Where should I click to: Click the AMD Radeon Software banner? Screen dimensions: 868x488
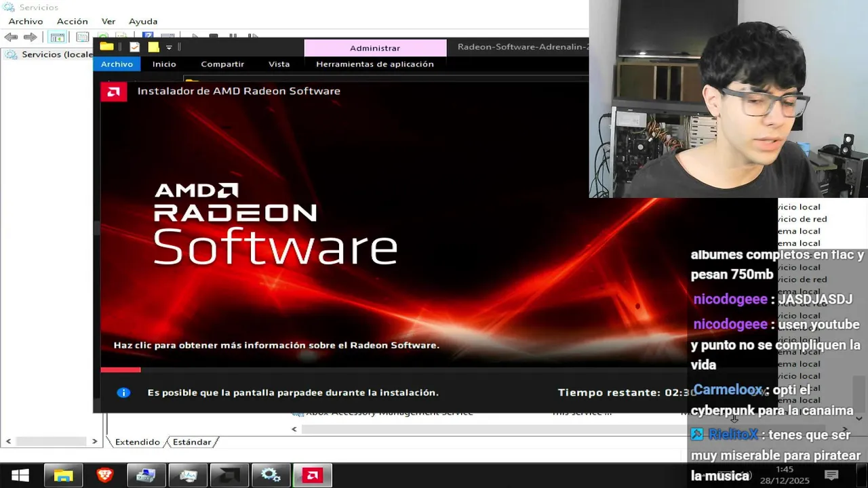(275, 224)
